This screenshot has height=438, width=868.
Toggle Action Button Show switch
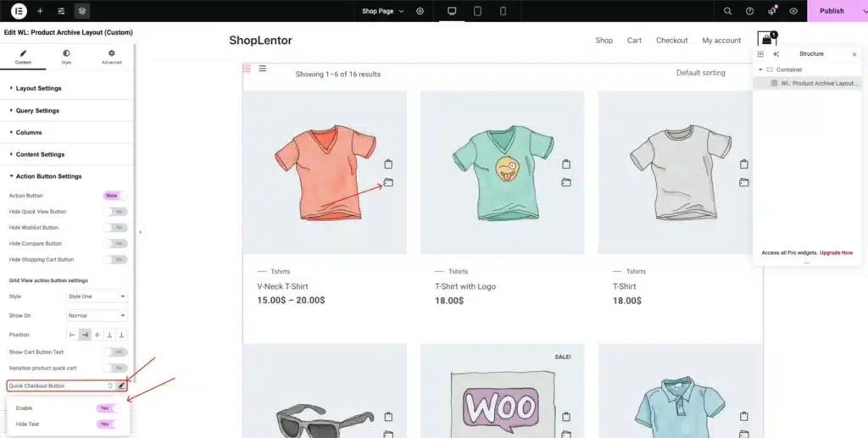[x=115, y=196]
